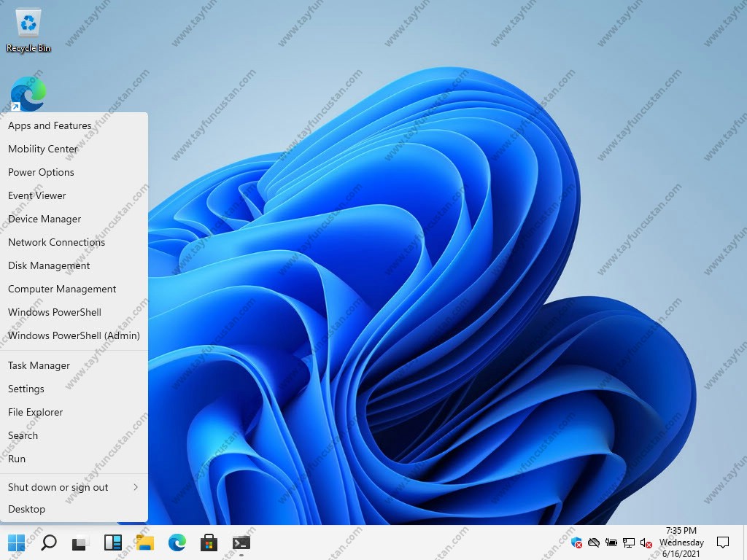The width and height of the screenshot is (747, 560).
Task: Open Task View on the taskbar
Action: click(80, 542)
